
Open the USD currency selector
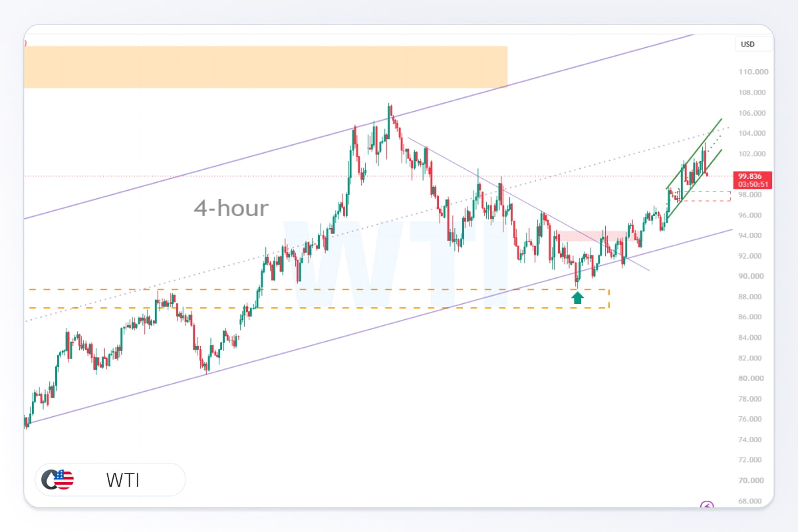(x=754, y=45)
